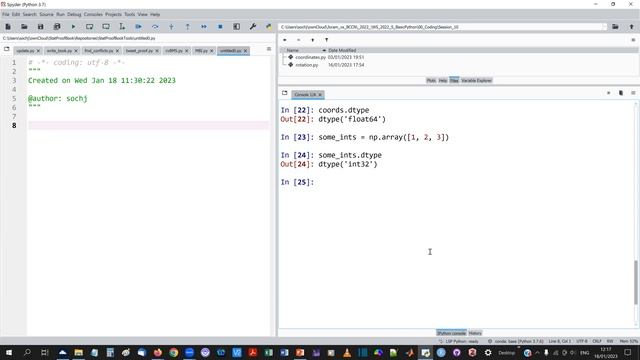Open the Run menu
The height and width of the screenshot is (360, 640).
[60, 14]
